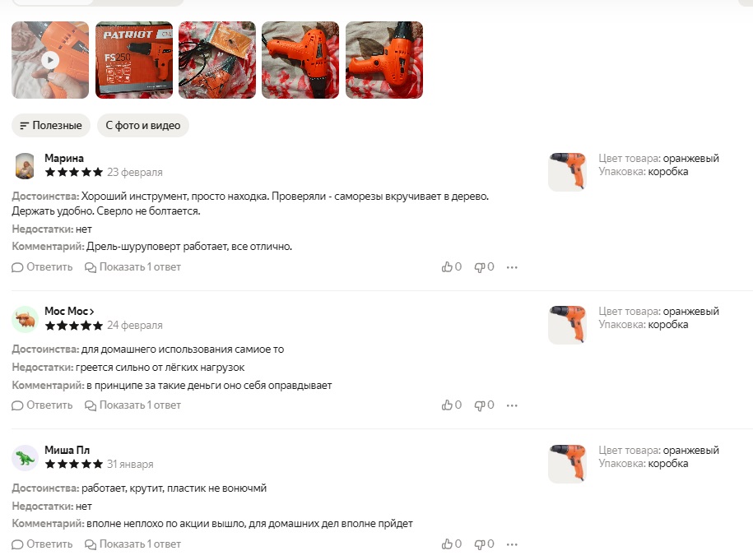Open three-dot menu on Мос Мос review
Image resolution: width=753 pixels, height=560 pixels.
click(x=512, y=405)
